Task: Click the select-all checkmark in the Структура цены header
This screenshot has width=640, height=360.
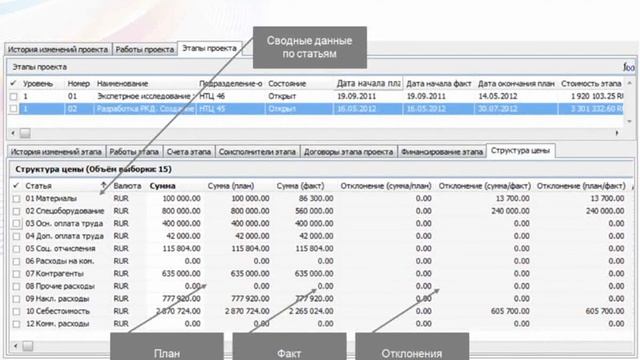Action: pos(16,186)
